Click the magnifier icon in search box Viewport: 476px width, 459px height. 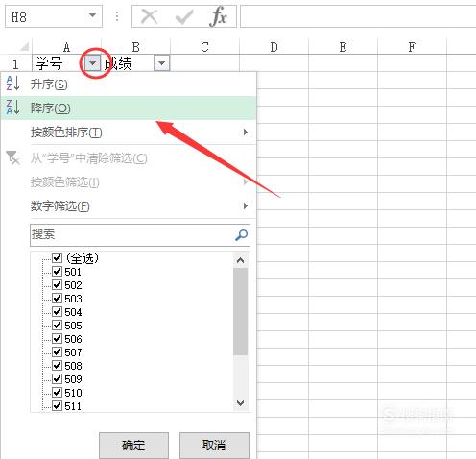coord(241,235)
